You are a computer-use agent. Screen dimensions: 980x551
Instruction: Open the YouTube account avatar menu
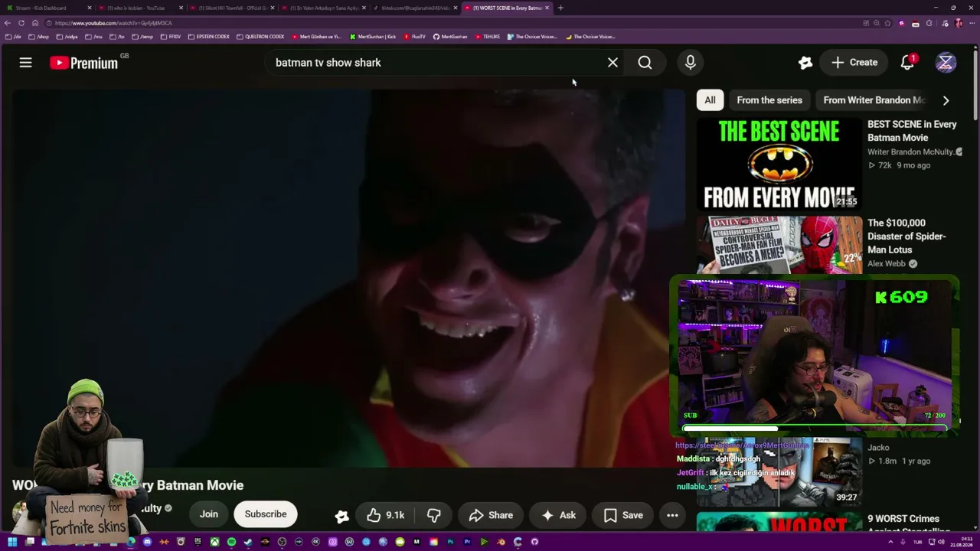946,63
